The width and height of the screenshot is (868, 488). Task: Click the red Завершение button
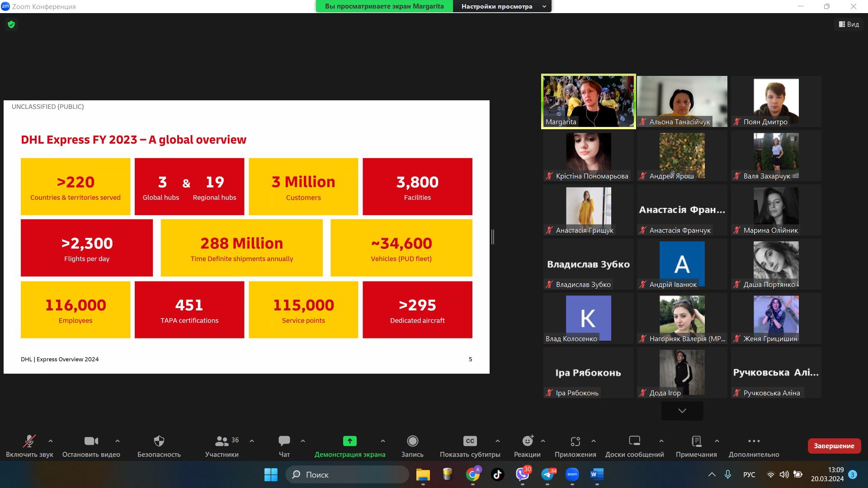coord(834,446)
